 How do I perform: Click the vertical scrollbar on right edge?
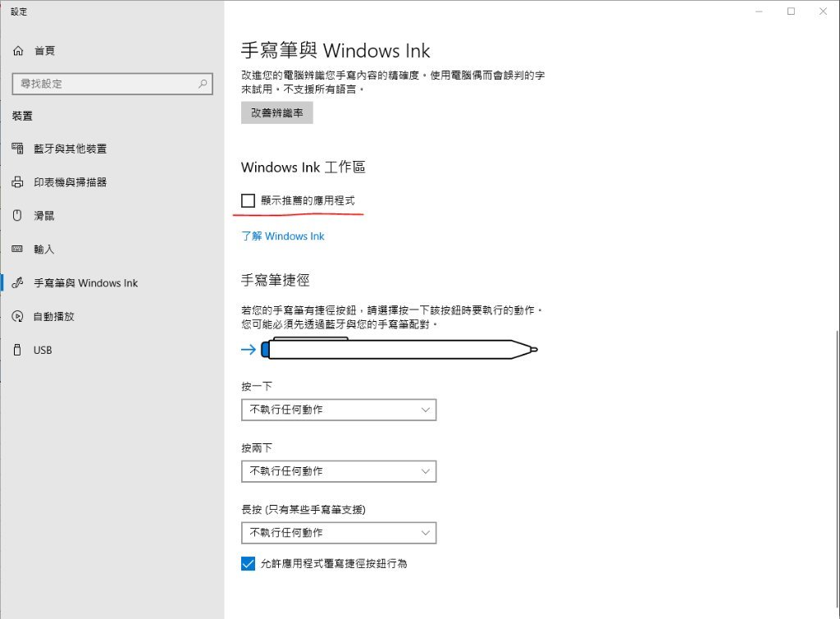[x=837, y=469]
